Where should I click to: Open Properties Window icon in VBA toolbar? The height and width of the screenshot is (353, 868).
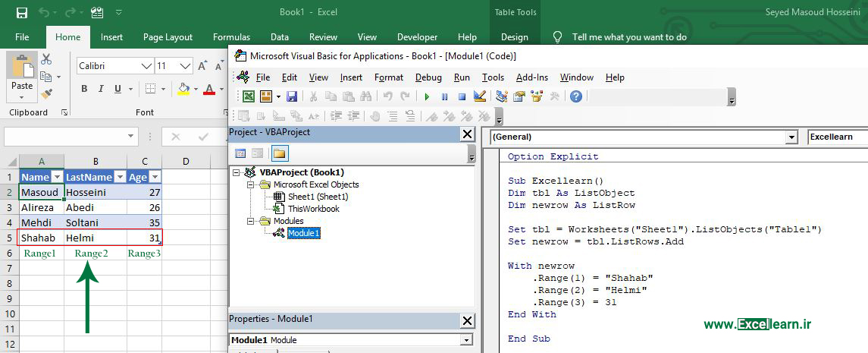click(x=519, y=96)
